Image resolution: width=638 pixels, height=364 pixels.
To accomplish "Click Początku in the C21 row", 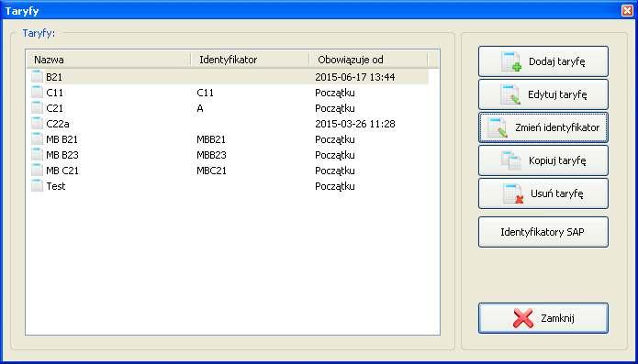I will (x=335, y=108).
